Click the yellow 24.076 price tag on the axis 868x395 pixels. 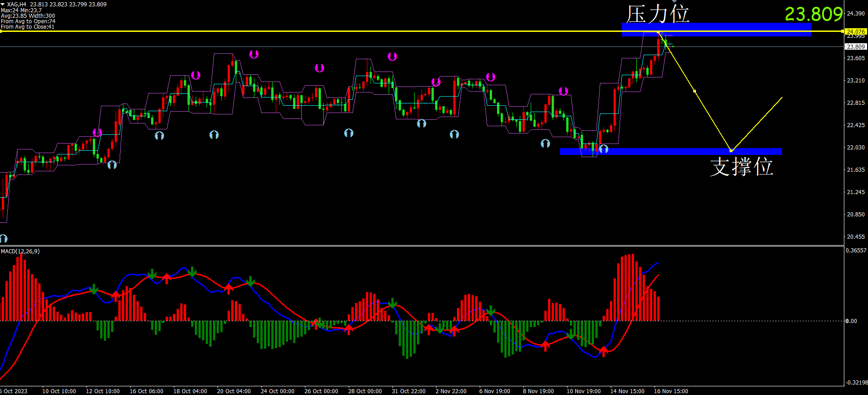855,31
